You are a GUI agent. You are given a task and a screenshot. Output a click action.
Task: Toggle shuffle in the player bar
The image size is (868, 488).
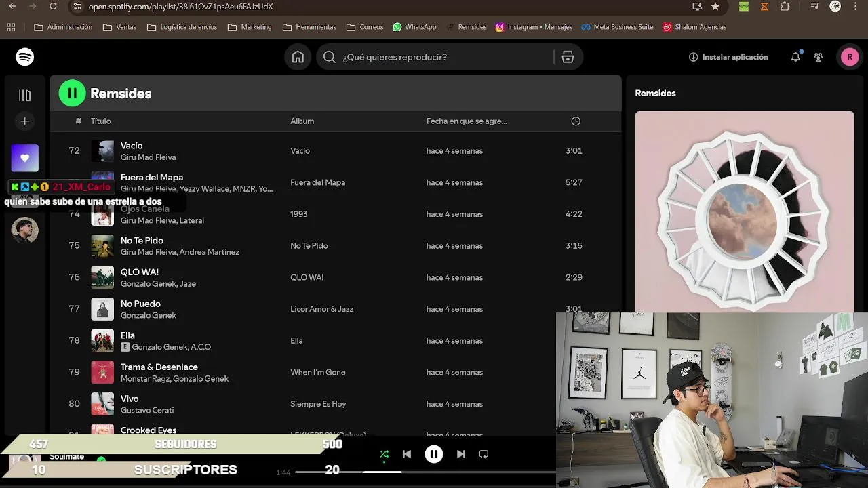coord(384,454)
